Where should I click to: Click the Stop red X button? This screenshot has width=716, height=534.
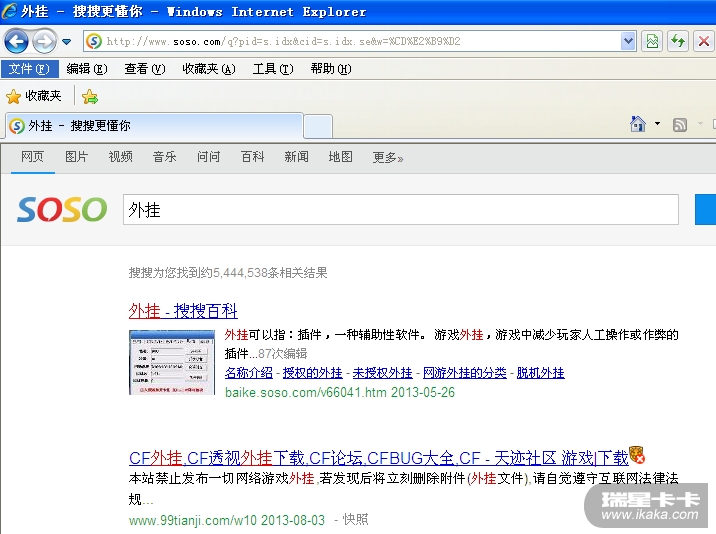[704, 42]
